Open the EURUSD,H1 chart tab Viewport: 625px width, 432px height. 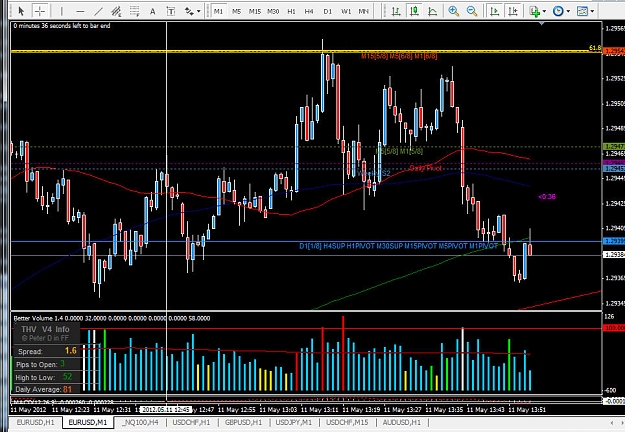[x=35, y=422]
